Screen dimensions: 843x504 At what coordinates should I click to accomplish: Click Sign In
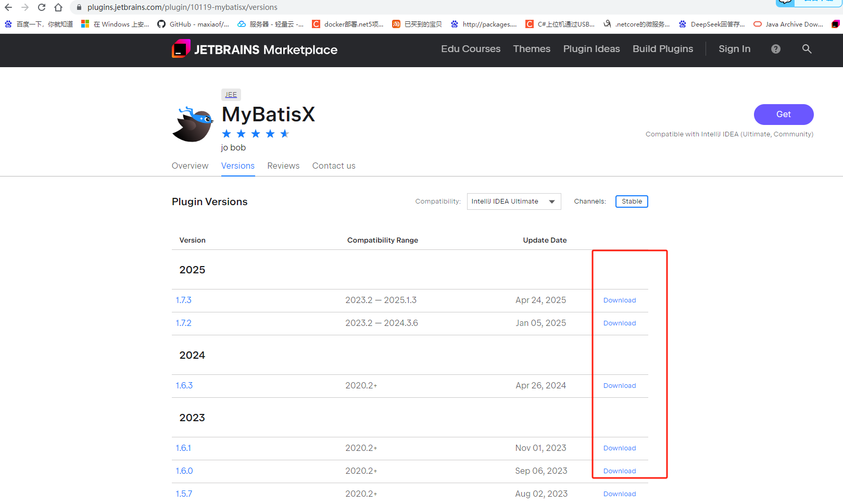coord(735,49)
